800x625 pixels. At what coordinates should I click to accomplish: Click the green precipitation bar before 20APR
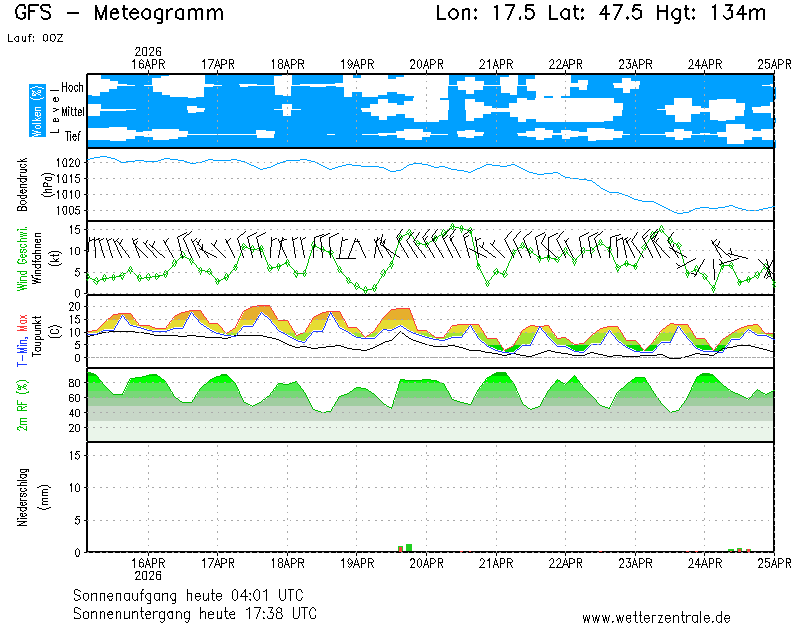tap(408, 548)
